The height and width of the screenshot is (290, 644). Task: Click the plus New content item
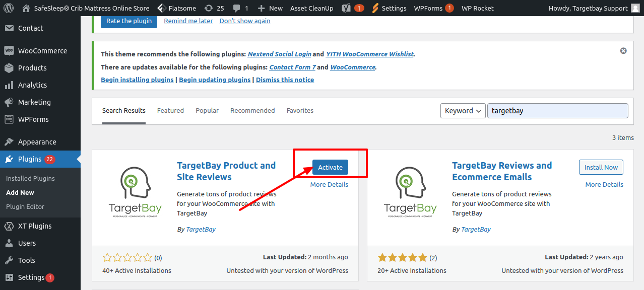point(270,8)
